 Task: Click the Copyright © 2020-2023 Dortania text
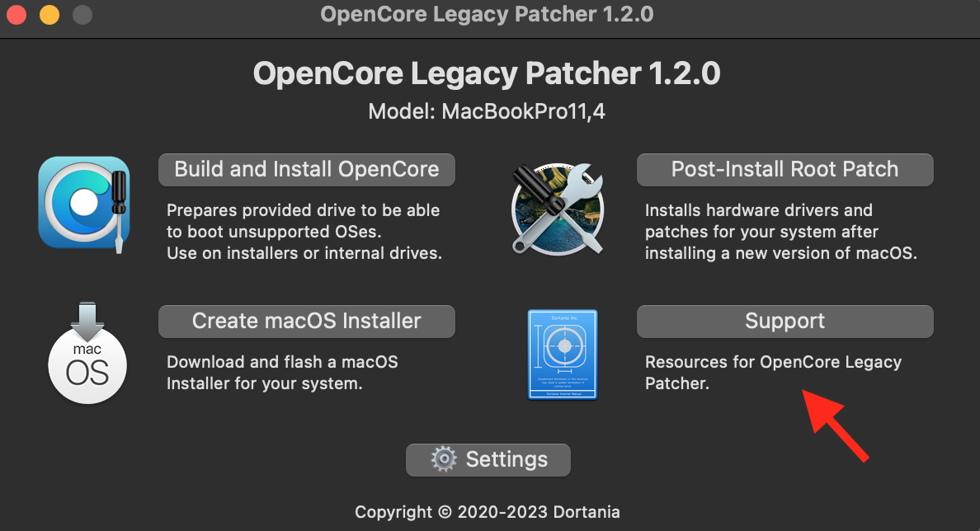pyautogui.click(x=488, y=512)
